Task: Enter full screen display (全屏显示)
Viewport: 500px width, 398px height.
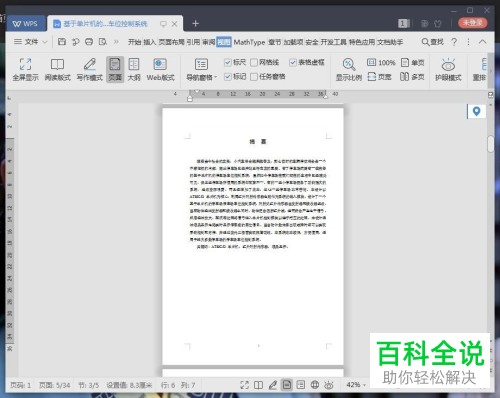Action: (25, 69)
